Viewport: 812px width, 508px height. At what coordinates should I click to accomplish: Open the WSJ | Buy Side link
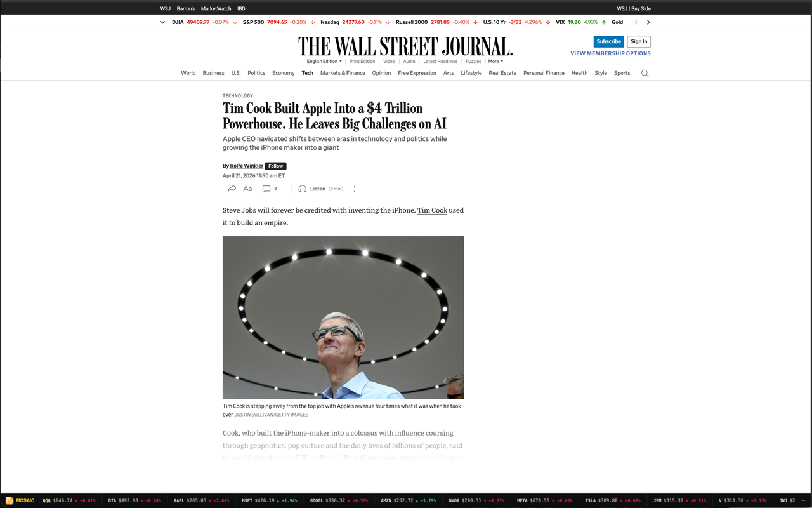(x=634, y=9)
